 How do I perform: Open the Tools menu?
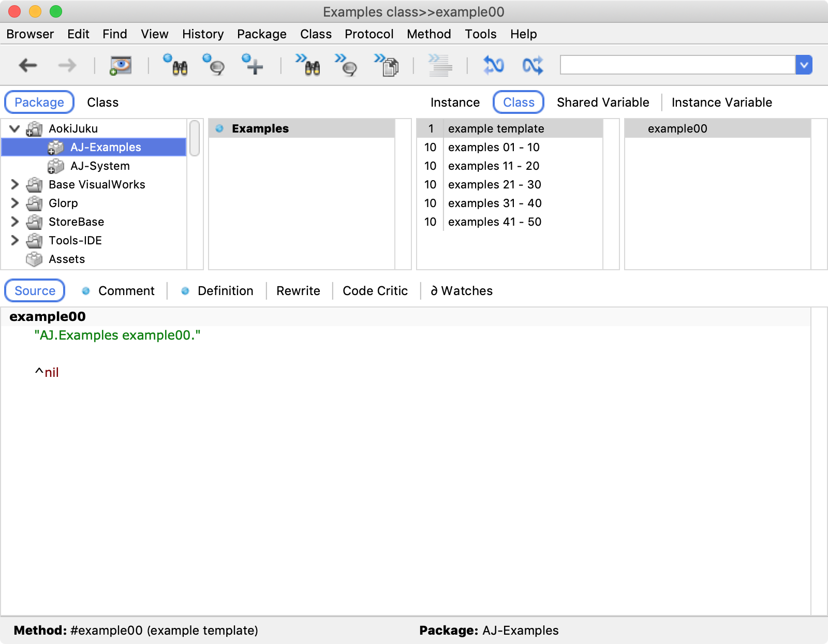(481, 34)
